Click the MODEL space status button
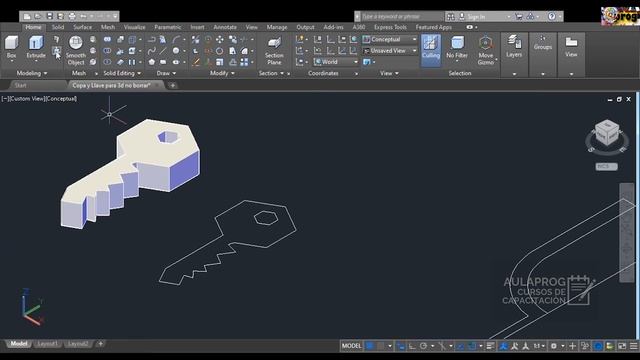Screen dimensions: 640x360 point(351,346)
